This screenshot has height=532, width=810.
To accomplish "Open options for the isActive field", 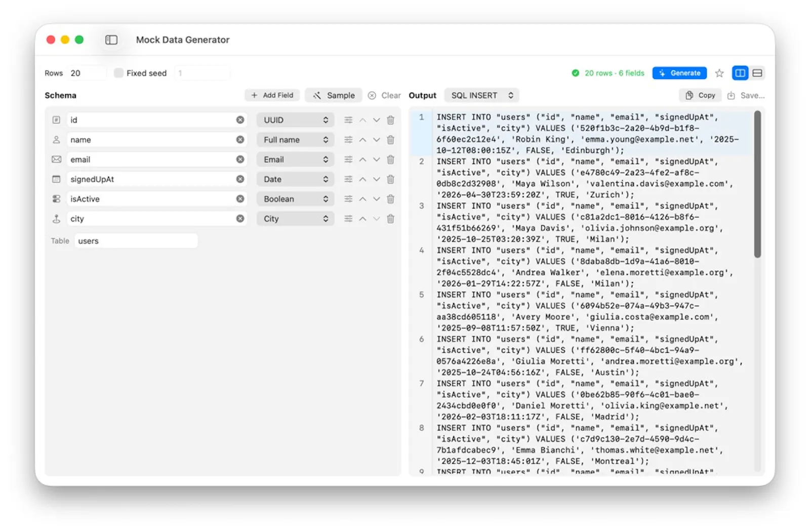I will click(x=348, y=199).
